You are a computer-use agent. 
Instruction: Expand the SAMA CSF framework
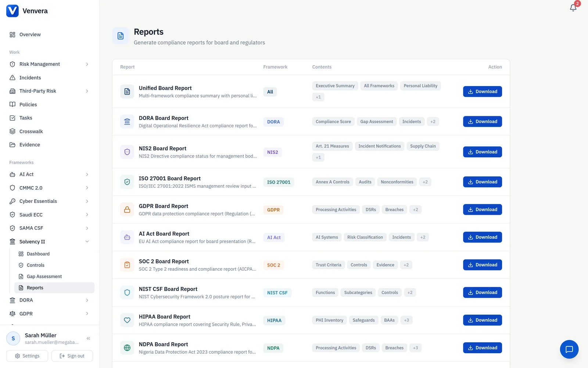pos(87,228)
